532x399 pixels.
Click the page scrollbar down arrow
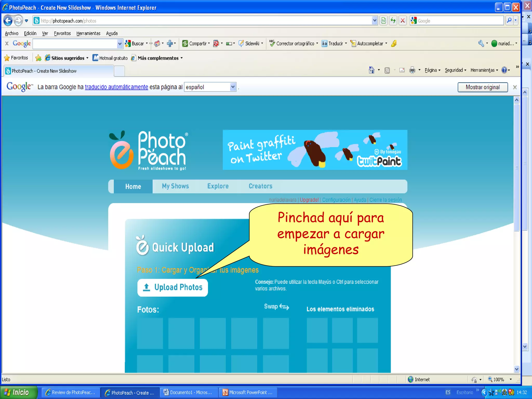[x=516, y=369]
